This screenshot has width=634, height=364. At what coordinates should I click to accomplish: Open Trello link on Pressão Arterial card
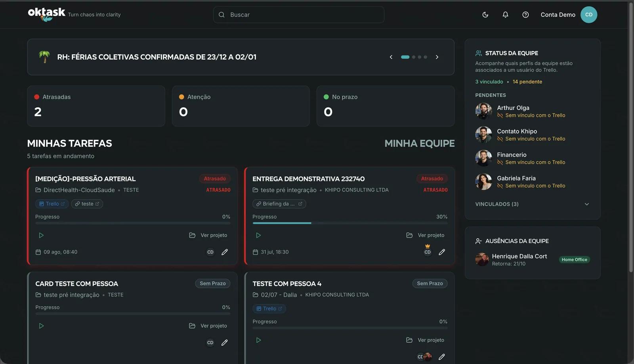point(52,204)
